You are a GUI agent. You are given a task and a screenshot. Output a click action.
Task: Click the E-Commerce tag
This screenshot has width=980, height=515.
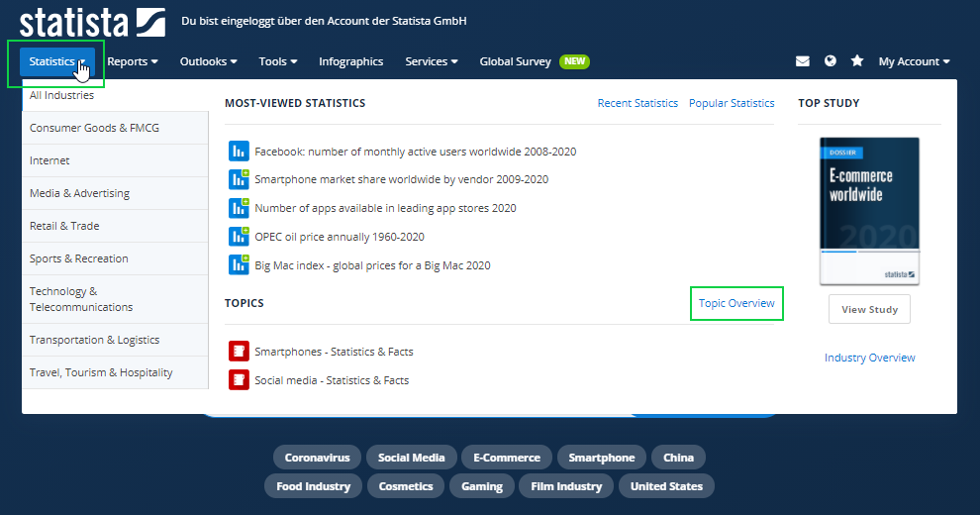click(506, 458)
